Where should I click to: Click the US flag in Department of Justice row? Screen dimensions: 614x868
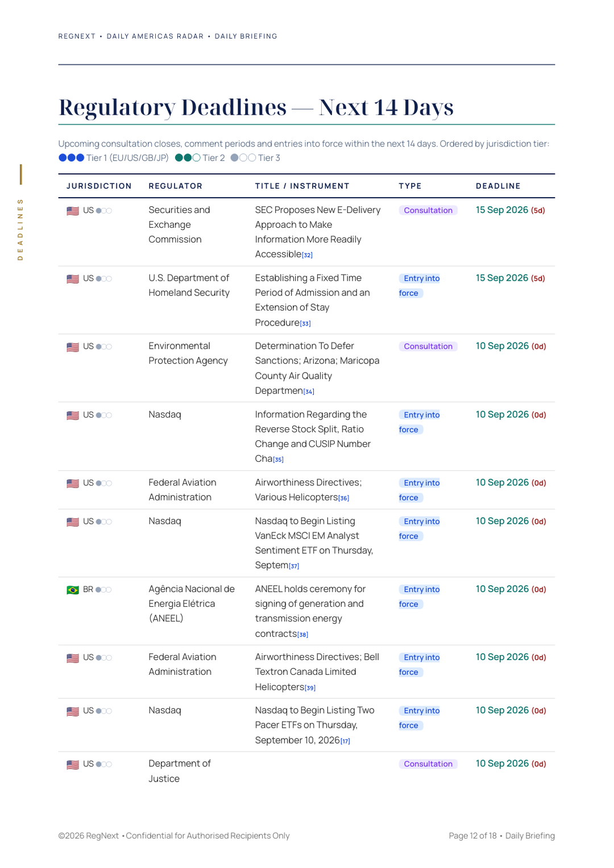tap(73, 765)
